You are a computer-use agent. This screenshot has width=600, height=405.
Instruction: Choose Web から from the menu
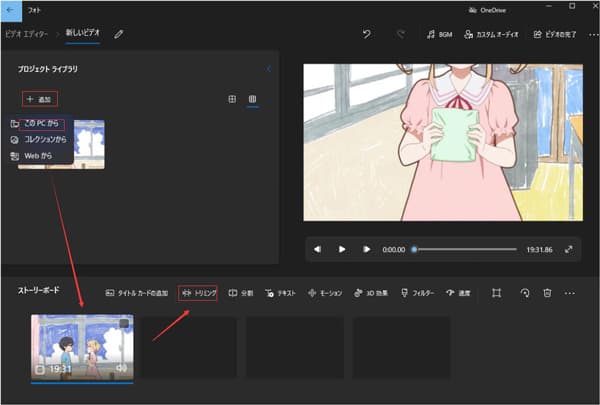tap(31, 156)
